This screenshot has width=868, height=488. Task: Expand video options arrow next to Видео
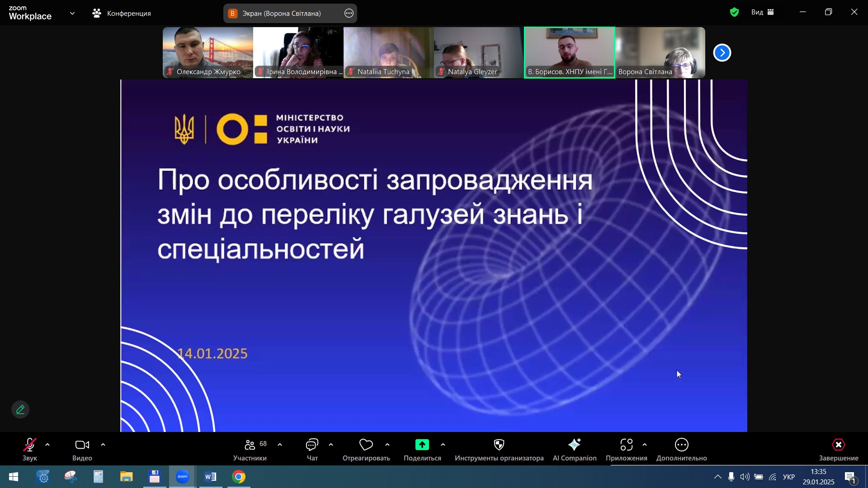coord(103,445)
